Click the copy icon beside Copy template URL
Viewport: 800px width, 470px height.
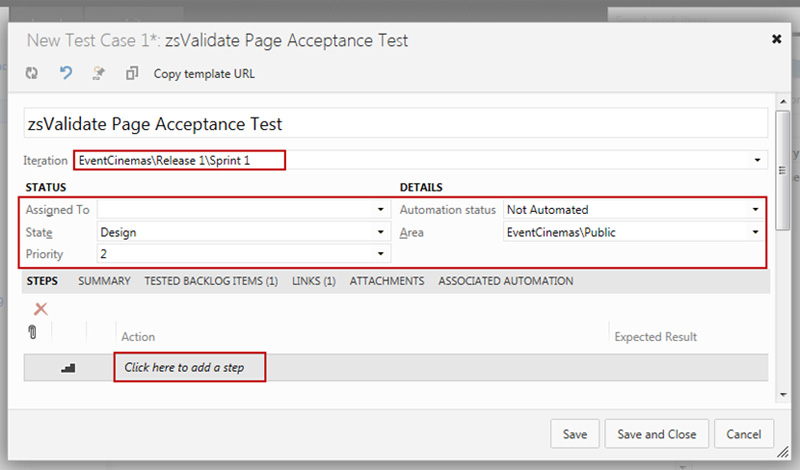(132, 74)
